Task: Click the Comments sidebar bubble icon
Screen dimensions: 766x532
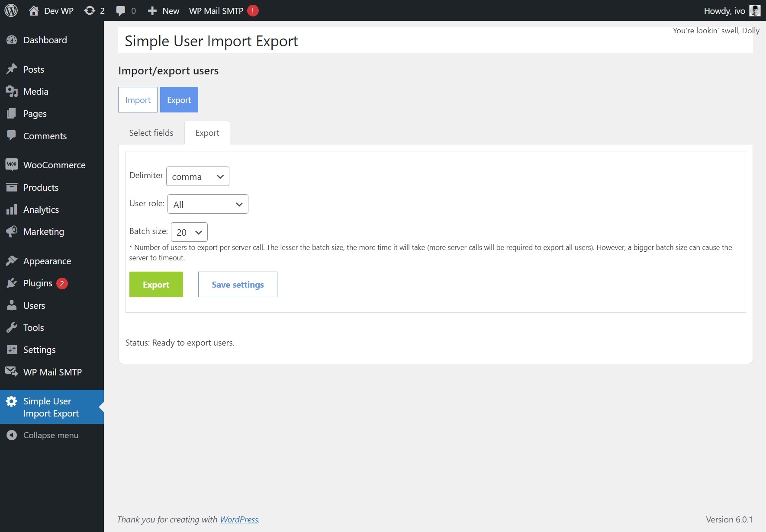Action: (x=12, y=135)
